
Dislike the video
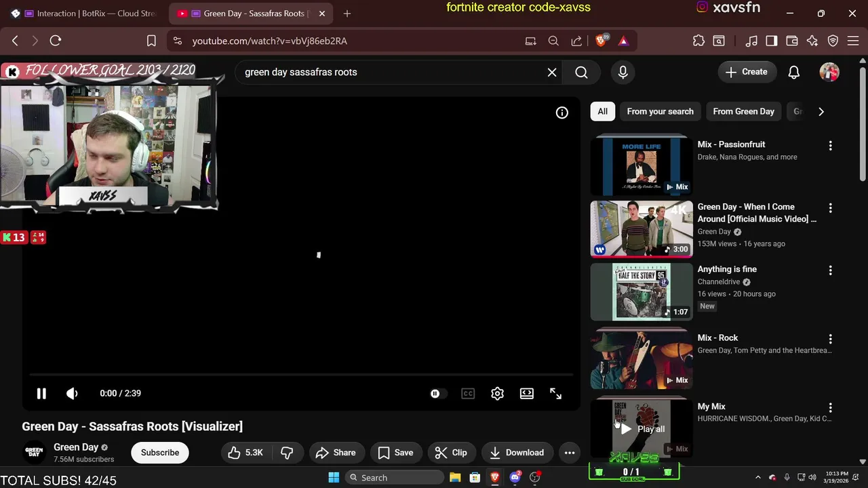point(287,453)
